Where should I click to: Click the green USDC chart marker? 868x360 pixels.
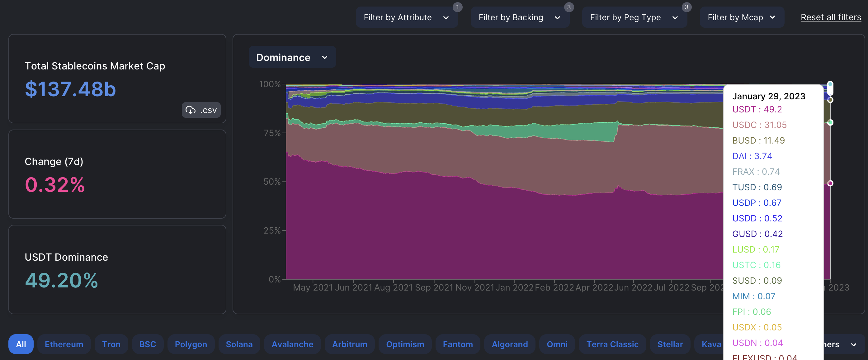[x=830, y=122]
